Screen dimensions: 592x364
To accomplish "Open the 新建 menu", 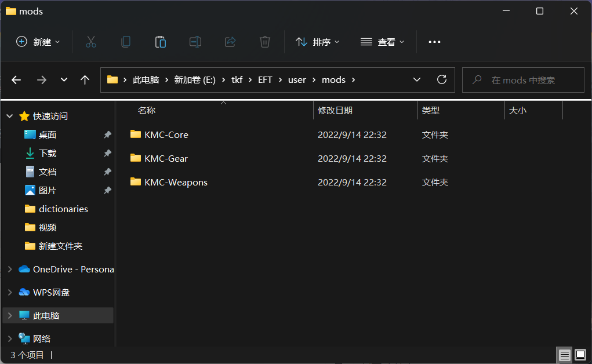I will coord(37,41).
